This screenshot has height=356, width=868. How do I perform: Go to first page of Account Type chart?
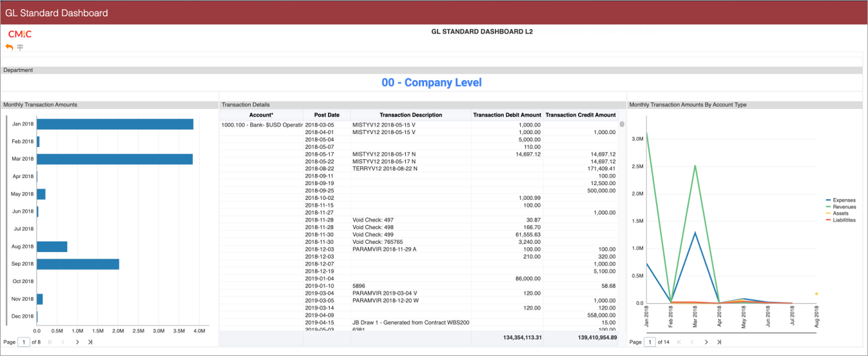click(679, 342)
